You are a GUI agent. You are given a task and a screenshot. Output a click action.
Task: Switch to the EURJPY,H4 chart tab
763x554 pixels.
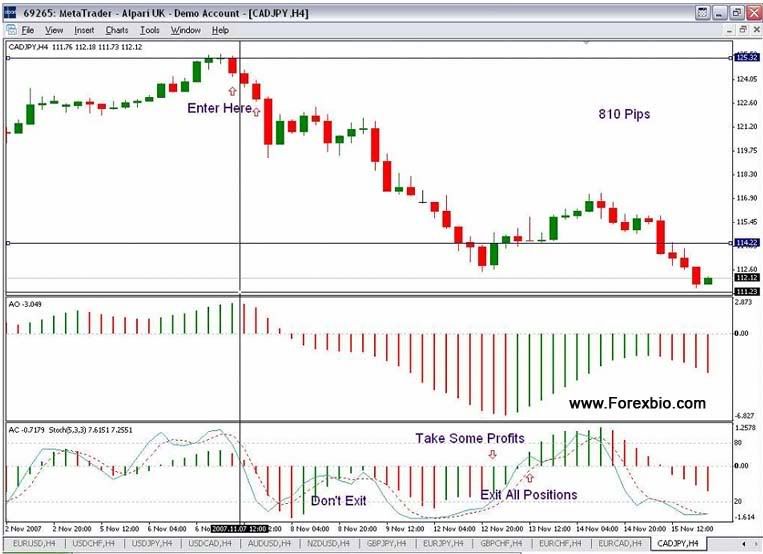[443, 543]
